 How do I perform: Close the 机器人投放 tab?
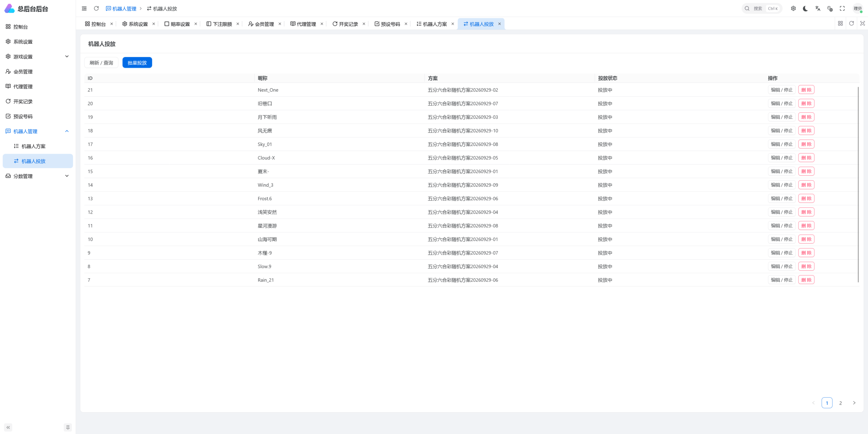coord(499,24)
